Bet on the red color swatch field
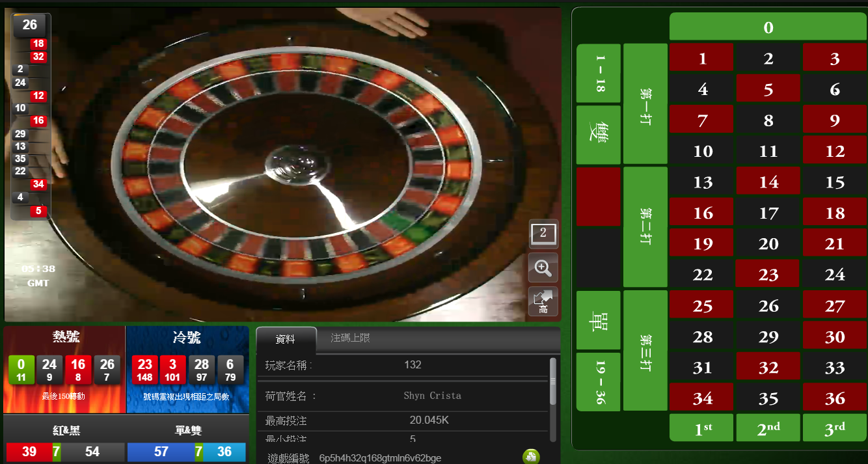The width and height of the screenshot is (868, 464). point(598,197)
